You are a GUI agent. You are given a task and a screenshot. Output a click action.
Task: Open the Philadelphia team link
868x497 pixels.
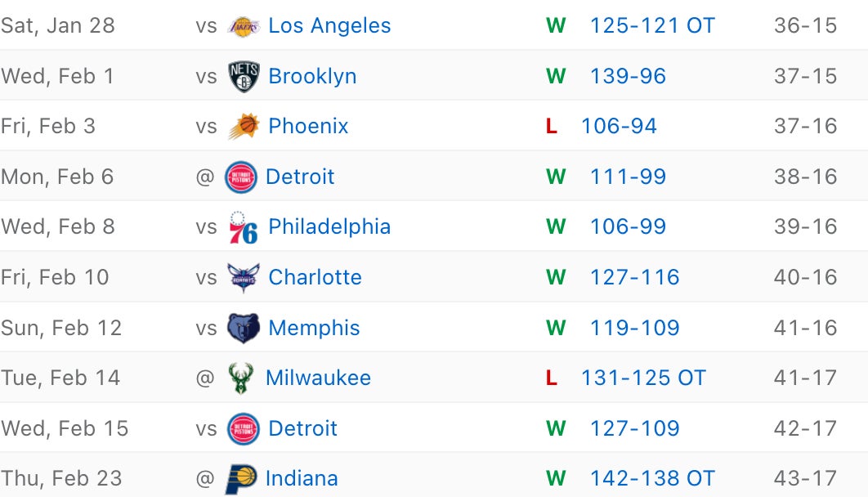click(329, 227)
